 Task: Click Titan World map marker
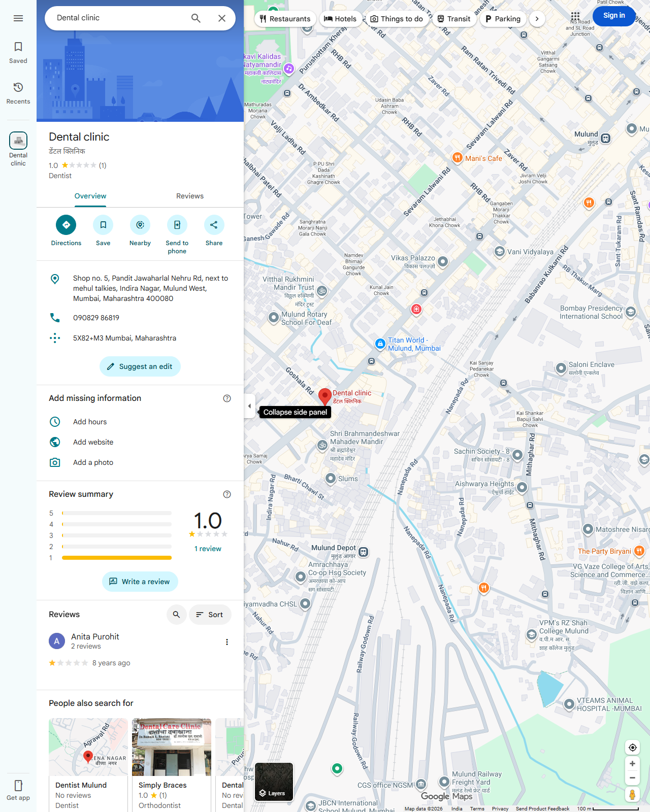(x=380, y=344)
